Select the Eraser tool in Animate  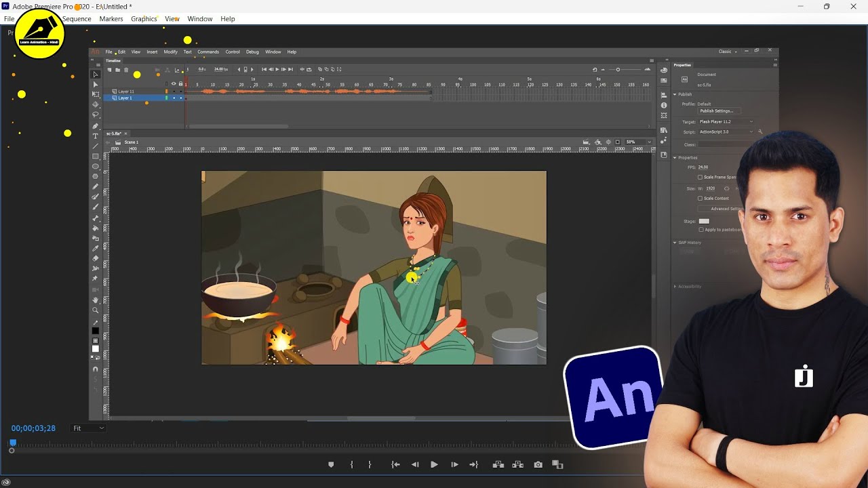(96, 258)
